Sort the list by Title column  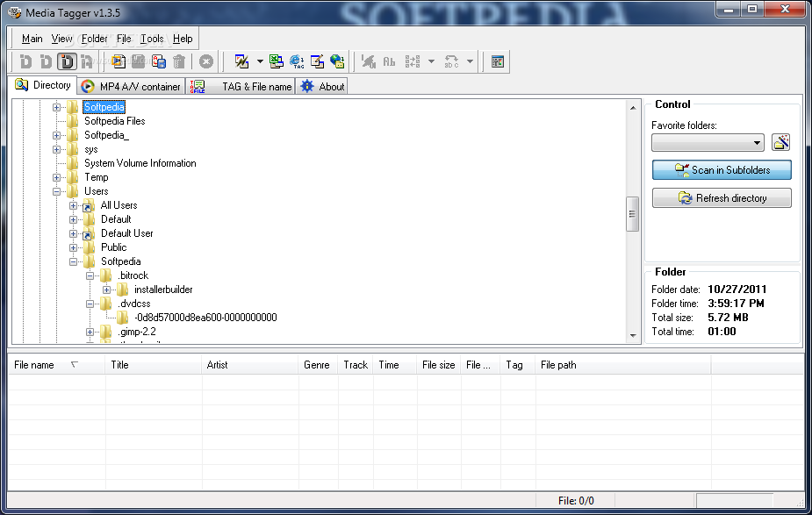click(x=154, y=365)
